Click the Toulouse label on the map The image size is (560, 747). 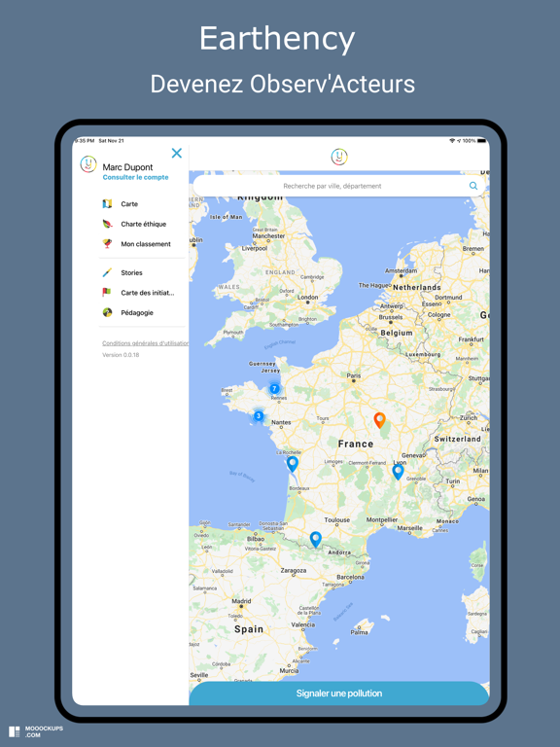(x=337, y=520)
